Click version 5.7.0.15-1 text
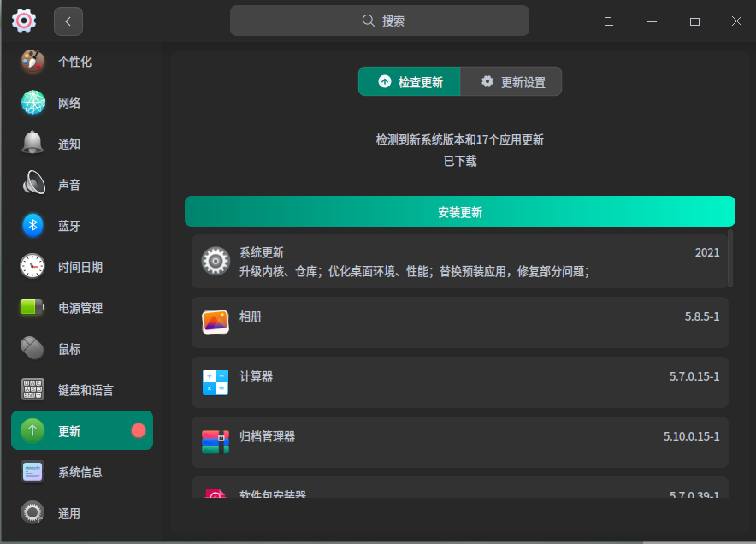The width and height of the screenshot is (756, 544). 694,376
